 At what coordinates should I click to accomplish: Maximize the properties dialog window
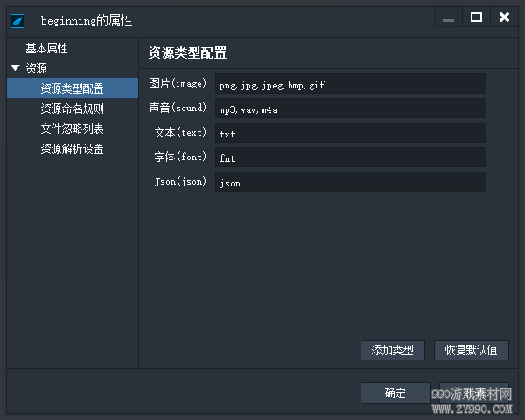pos(476,17)
